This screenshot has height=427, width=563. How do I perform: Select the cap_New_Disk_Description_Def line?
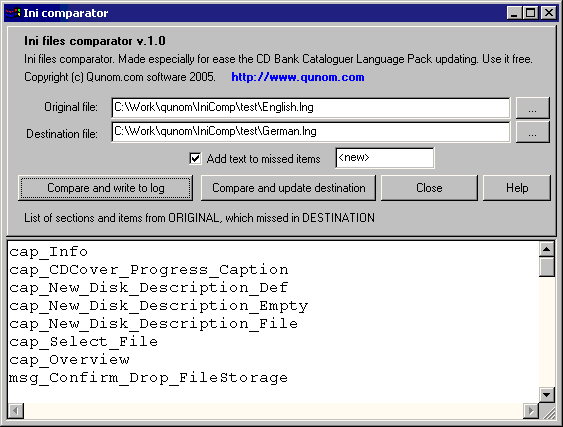tap(149, 288)
